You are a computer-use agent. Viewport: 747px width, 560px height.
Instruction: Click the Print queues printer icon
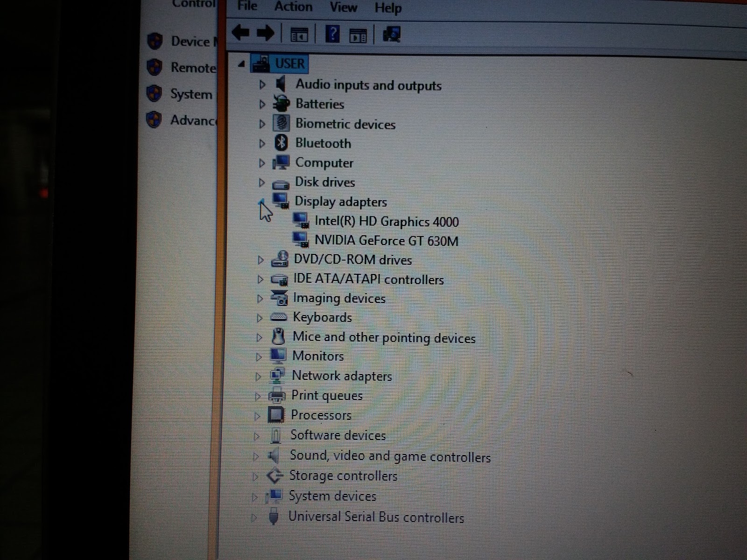[x=277, y=395]
